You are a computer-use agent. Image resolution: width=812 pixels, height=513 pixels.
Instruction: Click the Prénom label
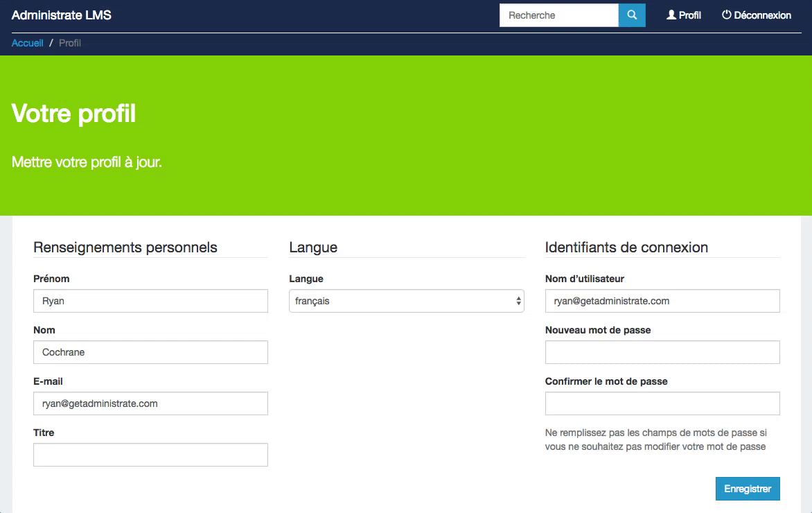pyautogui.click(x=51, y=279)
